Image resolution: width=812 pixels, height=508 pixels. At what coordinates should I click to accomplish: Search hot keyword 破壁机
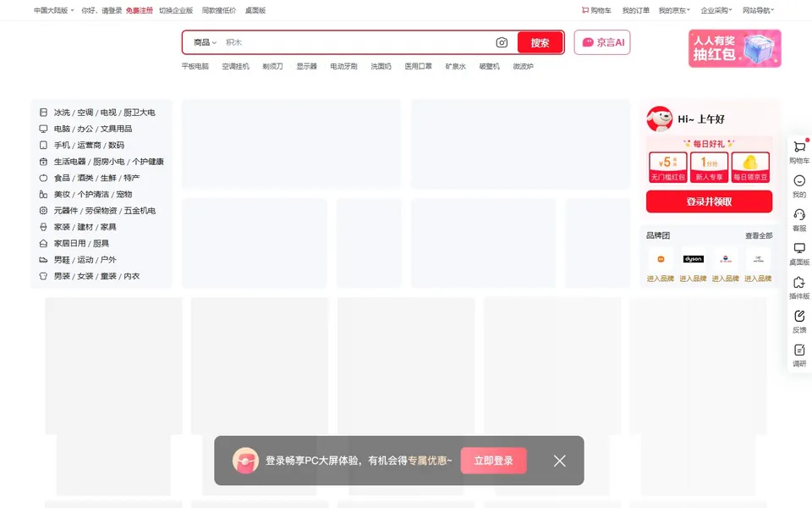(x=490, y=66)
